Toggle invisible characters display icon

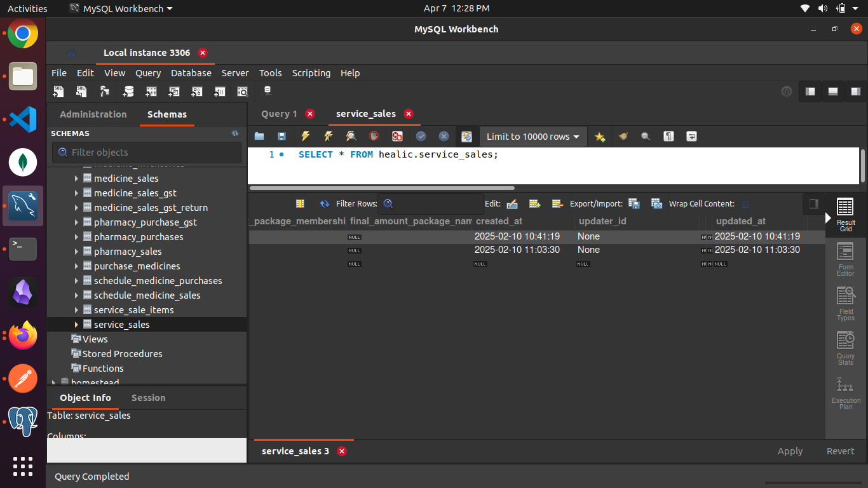pos(668,136)
